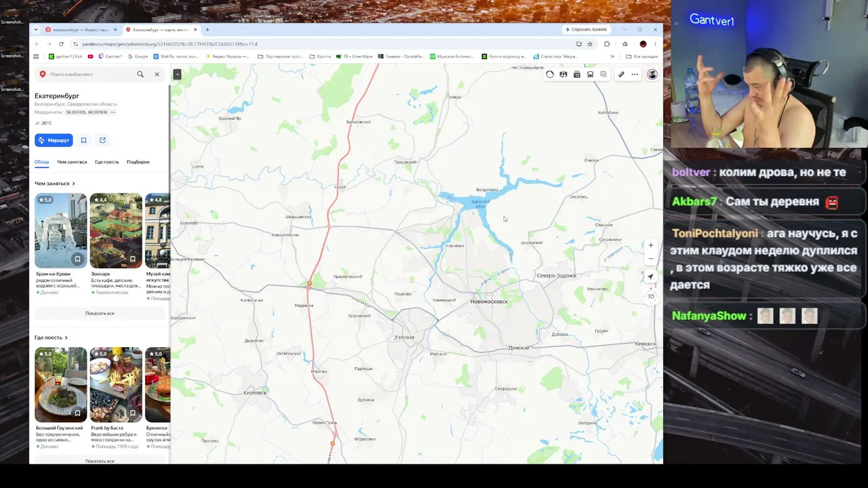Screen dimensions: 868x488
Task: Expand the 'Где поесть' section heading
Action: [x=52, y=338]
